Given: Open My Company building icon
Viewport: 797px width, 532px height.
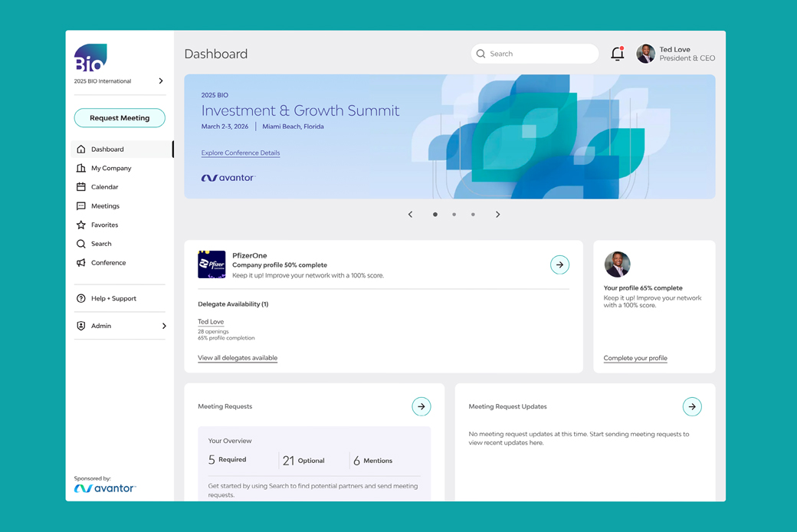Looking at the screenshot, I should click(81, 168).
